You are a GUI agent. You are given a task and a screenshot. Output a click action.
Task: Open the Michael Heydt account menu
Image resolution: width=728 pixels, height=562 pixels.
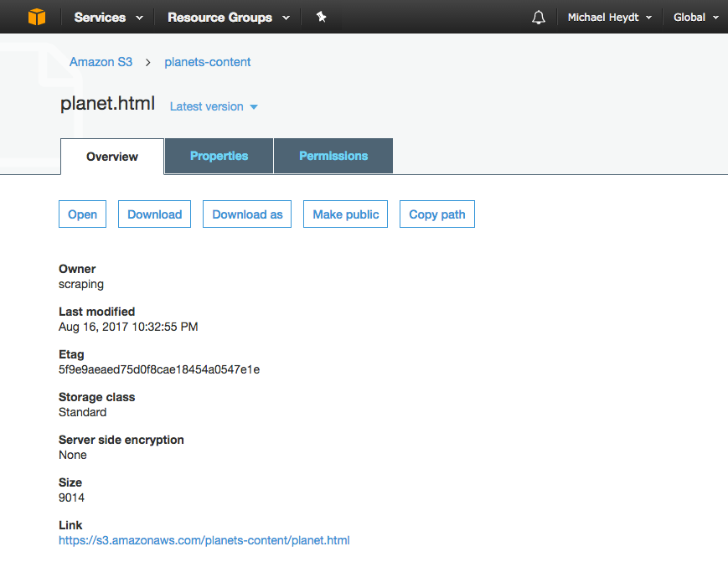[610, 18]
